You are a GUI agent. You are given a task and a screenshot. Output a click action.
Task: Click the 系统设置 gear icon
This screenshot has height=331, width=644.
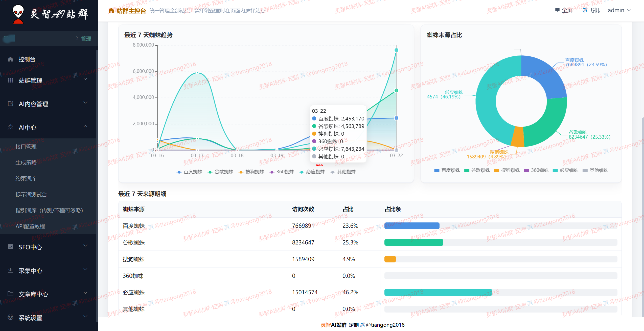point(10,317)
